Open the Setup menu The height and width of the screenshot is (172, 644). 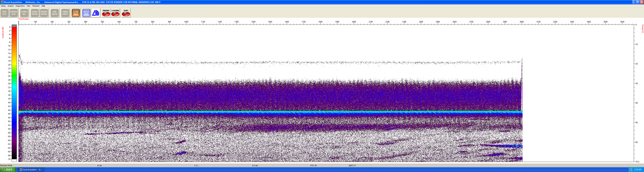(x=3, y=6)
